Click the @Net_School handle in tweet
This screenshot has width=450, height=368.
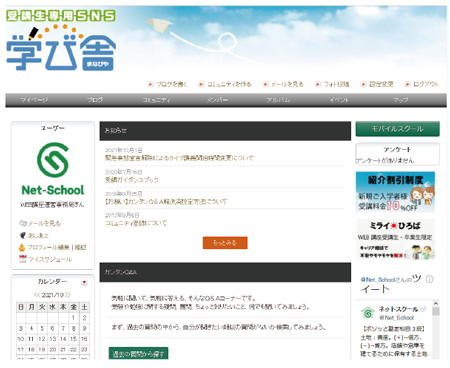(x=397, y=318)
